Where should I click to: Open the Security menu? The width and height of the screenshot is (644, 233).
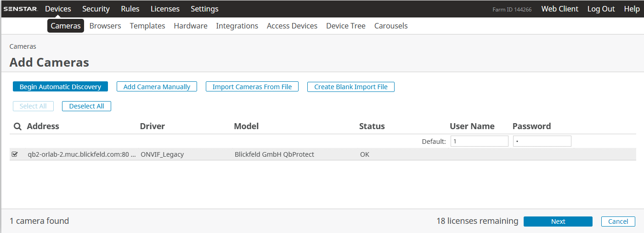[x=96, y=9]
